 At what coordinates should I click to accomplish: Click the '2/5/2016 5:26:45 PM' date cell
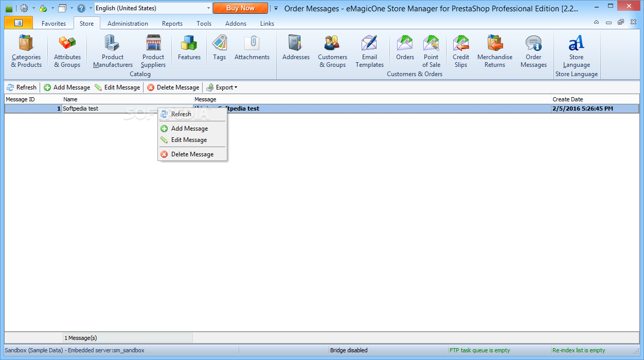tap(595, 109)
